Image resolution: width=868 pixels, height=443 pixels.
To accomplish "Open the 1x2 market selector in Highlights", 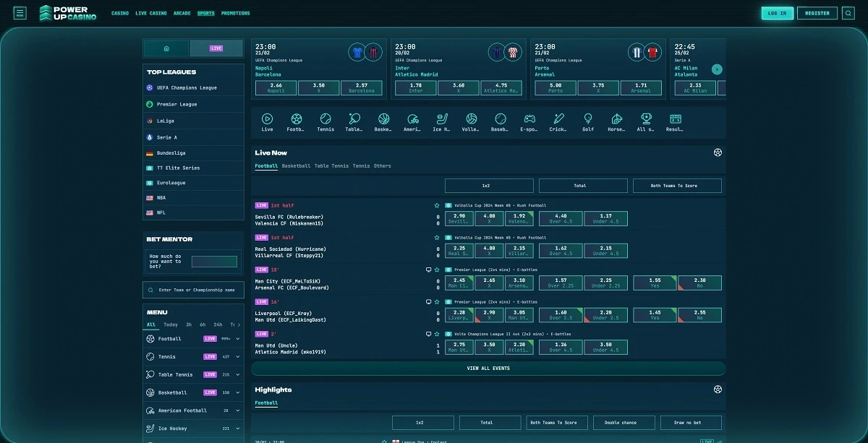I will (x=423, y=423).
